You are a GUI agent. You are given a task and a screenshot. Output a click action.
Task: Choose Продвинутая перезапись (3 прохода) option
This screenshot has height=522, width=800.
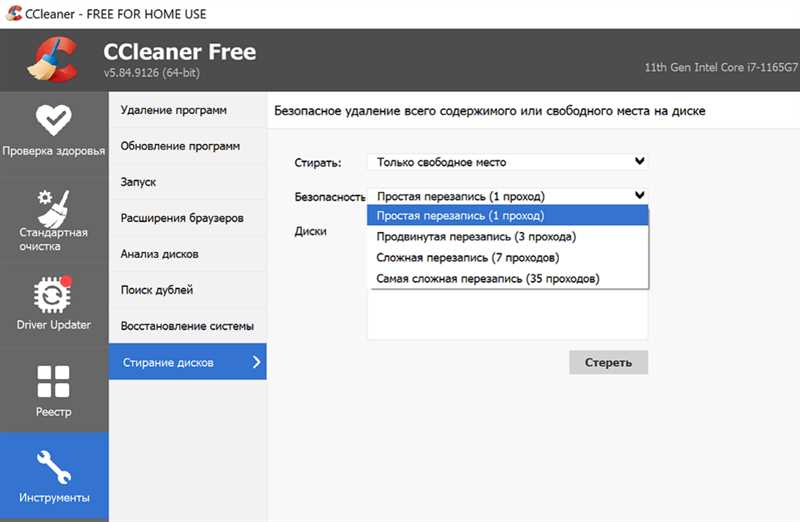508,237
